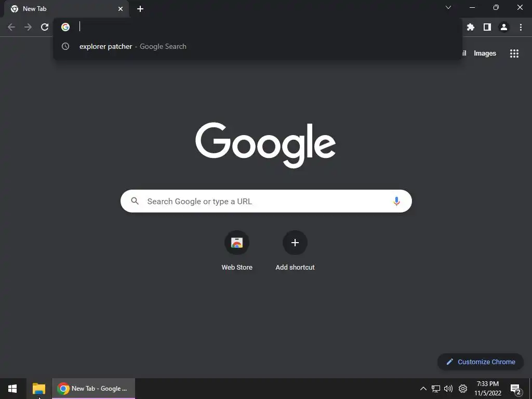532x399 pixels.
Task: Click the clock history icon in suggestion
Action: coord(65,46)
